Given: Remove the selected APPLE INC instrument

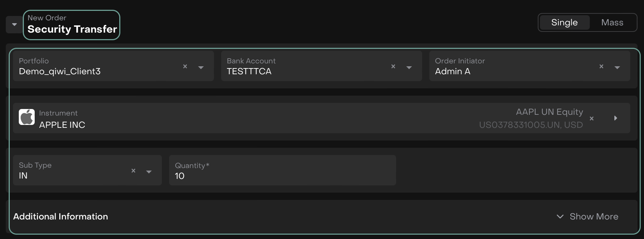Looking at the screenshot, I should 592,118.
